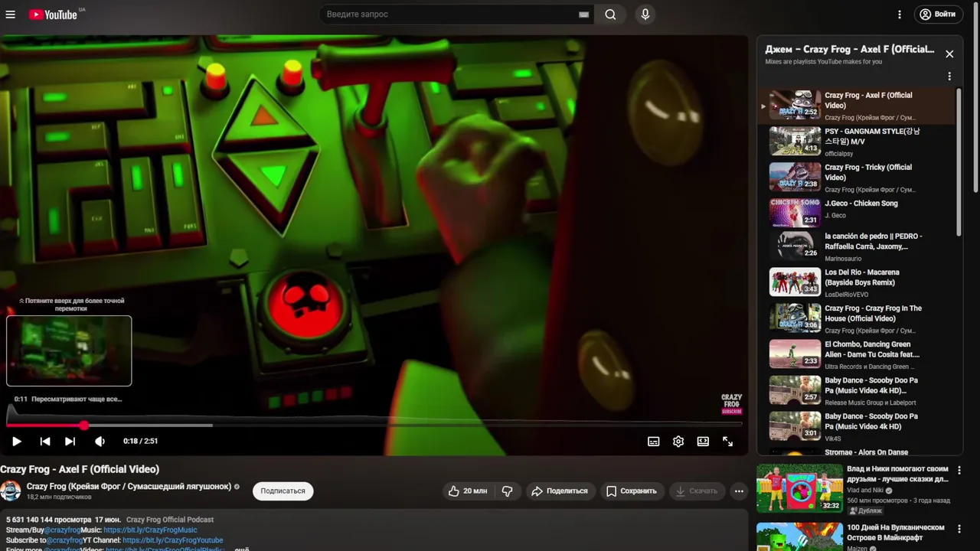This screenshot has width=980, height=551.
Task: Close the Джем mix playlist panel
Action: click(x=949, y=54)
